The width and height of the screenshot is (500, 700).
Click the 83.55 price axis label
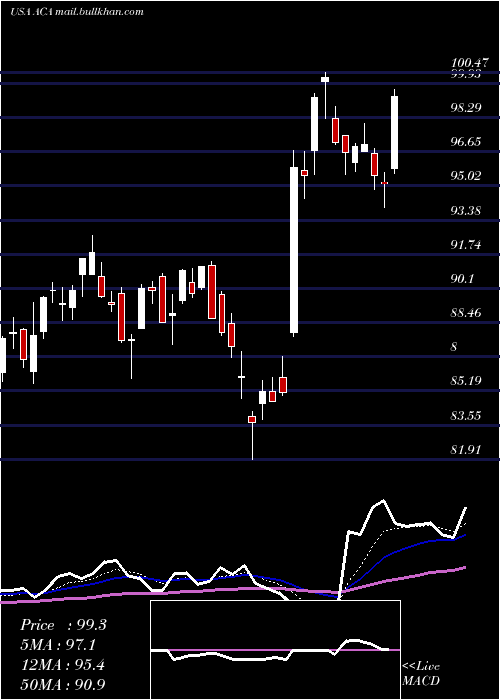click(466, 416)
